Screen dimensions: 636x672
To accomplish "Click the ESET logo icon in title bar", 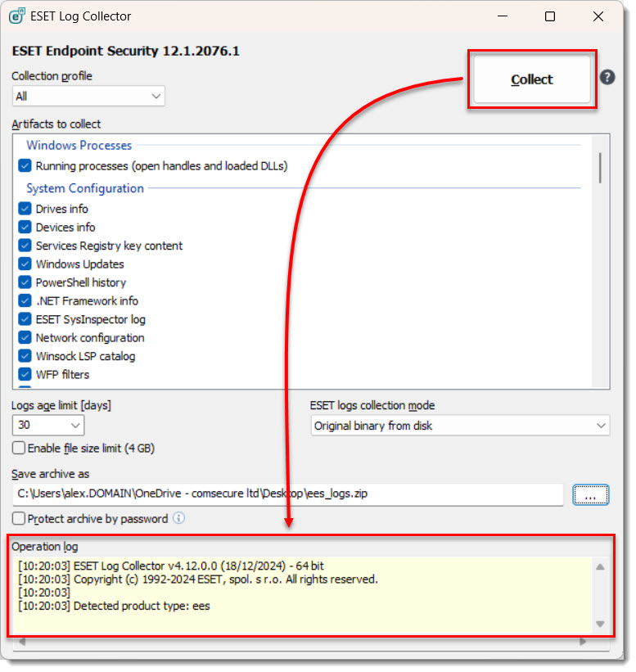I will pyautogui.click(x=16, y=16).
